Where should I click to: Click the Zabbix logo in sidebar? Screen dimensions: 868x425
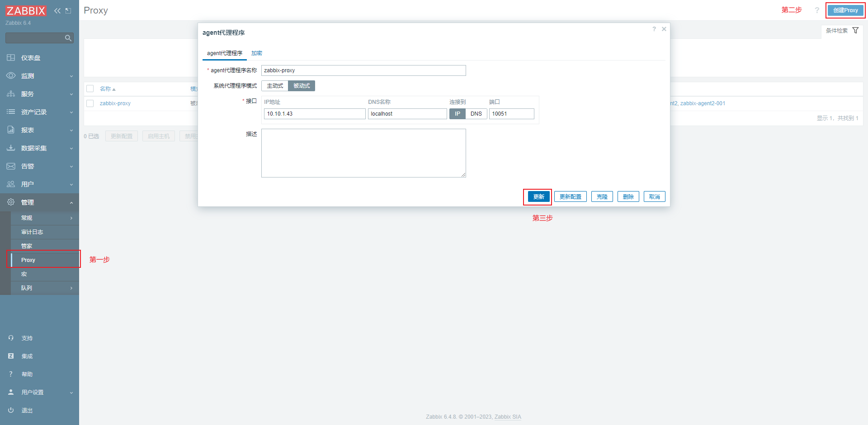tap(26, 10)
